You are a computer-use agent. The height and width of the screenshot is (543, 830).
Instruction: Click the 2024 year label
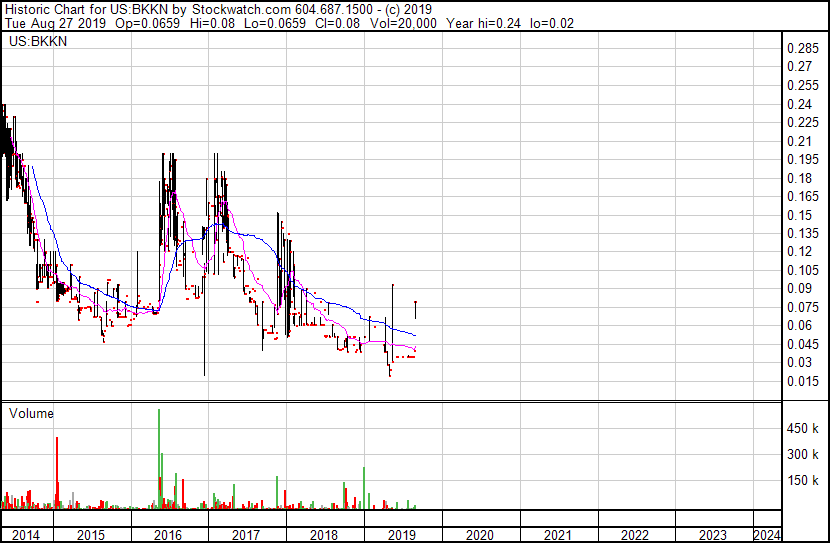pos(767,535)
